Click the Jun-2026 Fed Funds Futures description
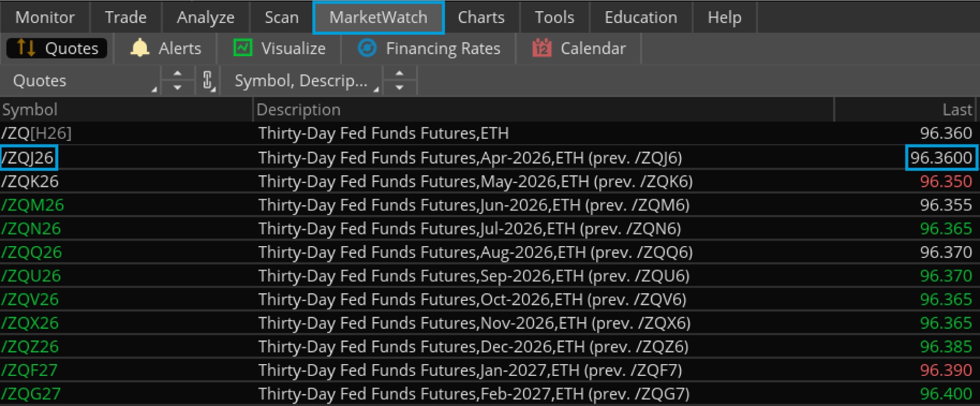980x406 pixels. point(474,205)
